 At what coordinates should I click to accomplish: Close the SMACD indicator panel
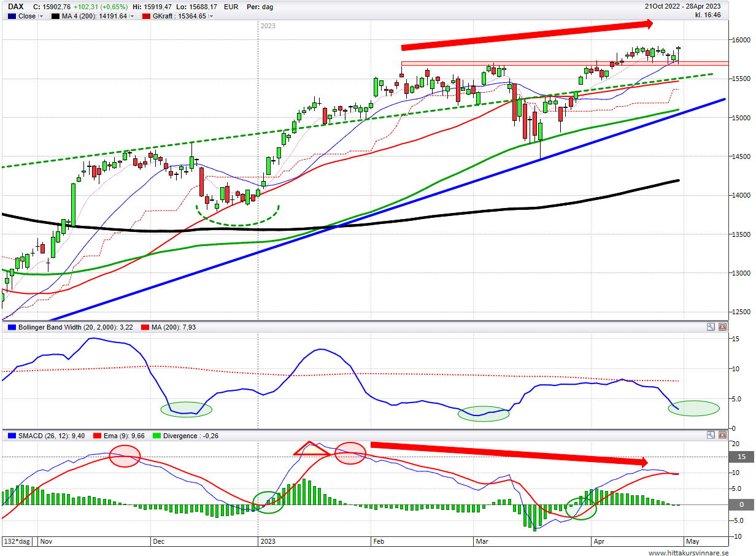coord(722,436)
